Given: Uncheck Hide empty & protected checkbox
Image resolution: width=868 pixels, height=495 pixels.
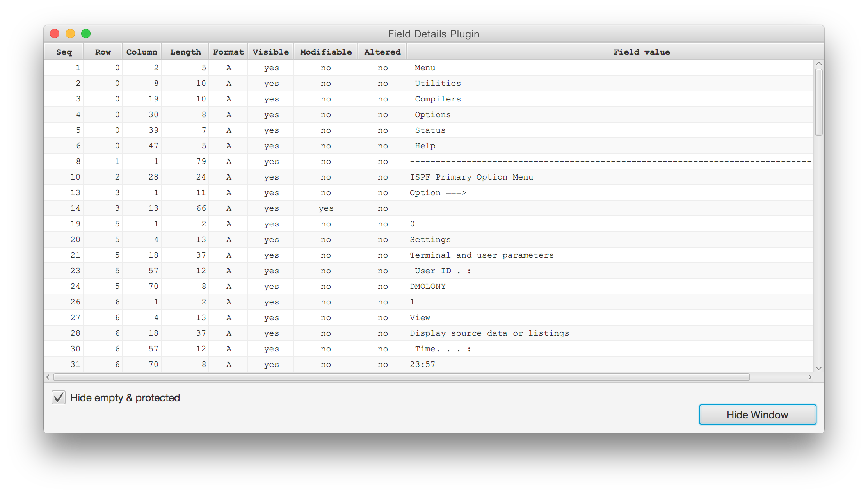Looking at the screenshot, I should click(59, 397).
